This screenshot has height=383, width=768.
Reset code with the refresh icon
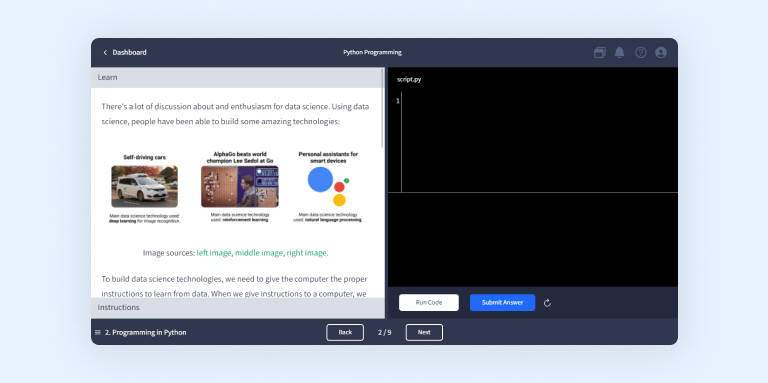(x=547, y=303)
